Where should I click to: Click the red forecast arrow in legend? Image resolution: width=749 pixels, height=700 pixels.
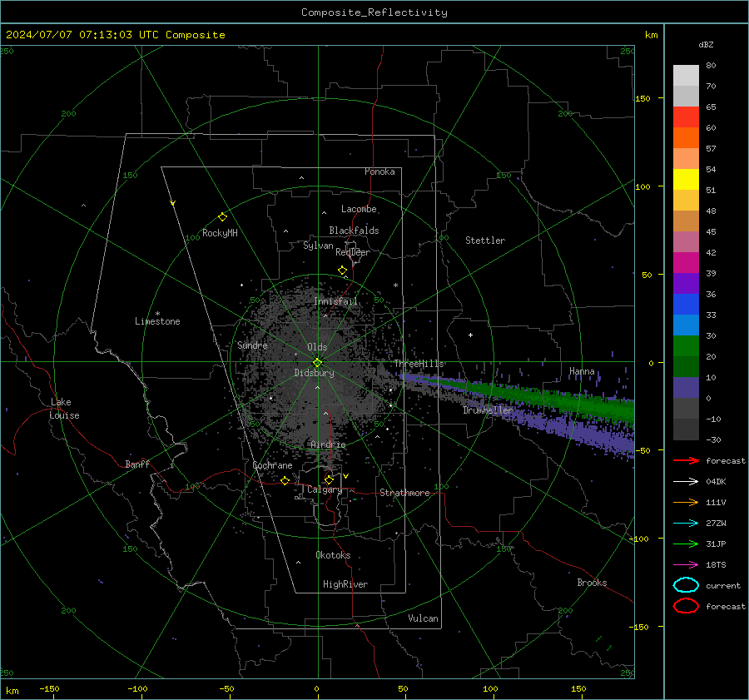[x=686, y=460]
